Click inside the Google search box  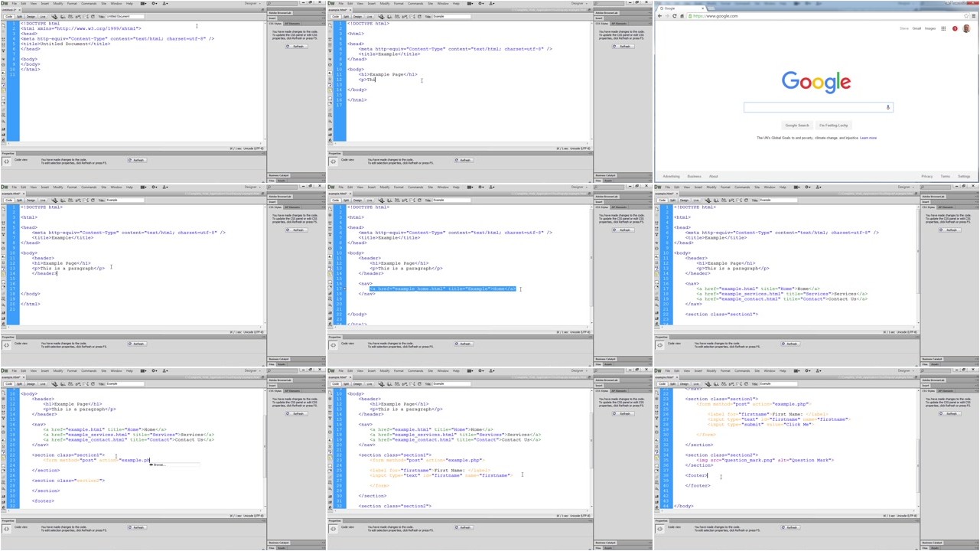817,107
